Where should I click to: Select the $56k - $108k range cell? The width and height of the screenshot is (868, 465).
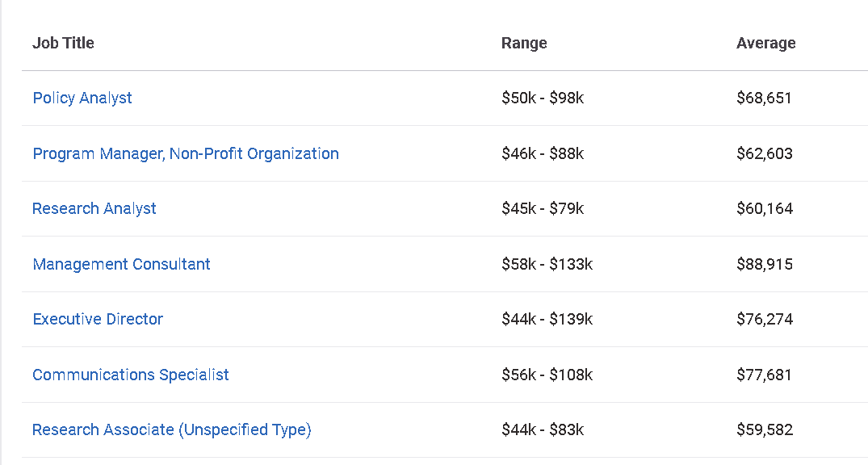[547, 375]
